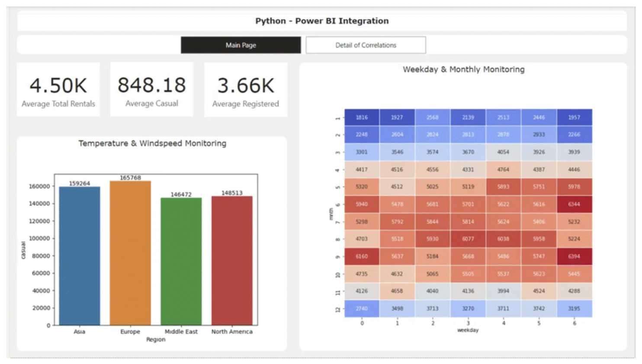Image resolution: width=642 pixels, height=364 pixels.
Task: Click heatmap cell with value 5184
Action: click(x=433, y=256)
